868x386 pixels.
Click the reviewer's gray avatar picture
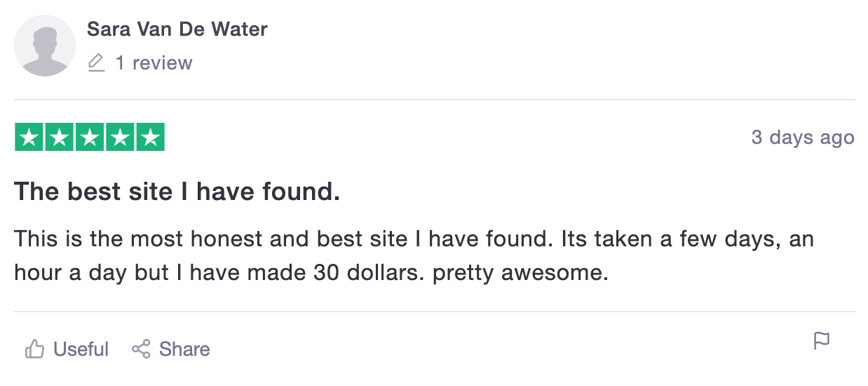click(x=45, y=46)
